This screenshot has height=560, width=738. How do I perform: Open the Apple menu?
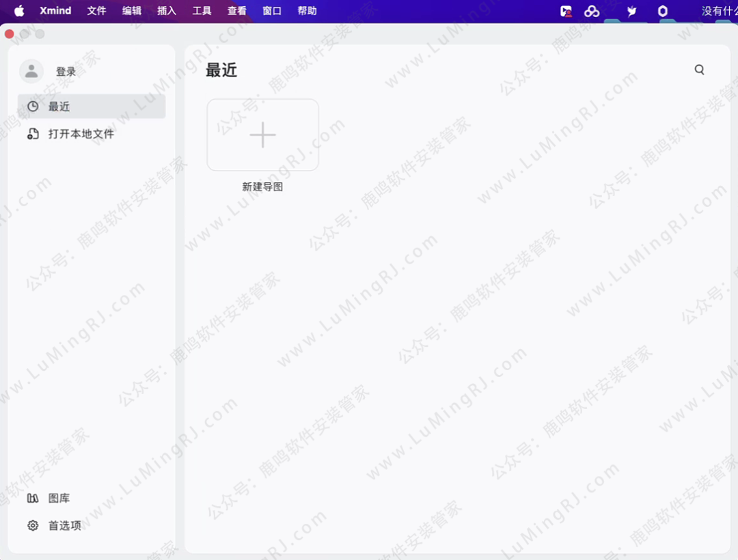click(18, 11)
